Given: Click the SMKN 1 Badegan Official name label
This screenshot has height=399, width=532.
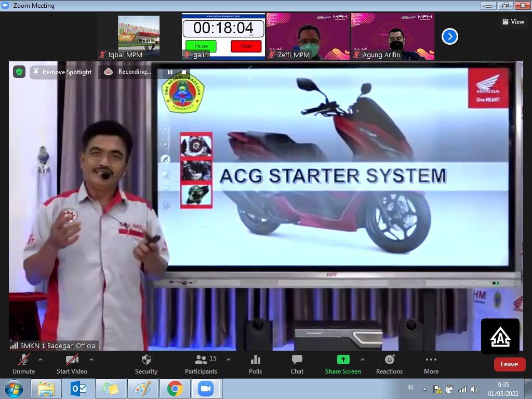Looking at the screenshot, I should click(54, 345).
